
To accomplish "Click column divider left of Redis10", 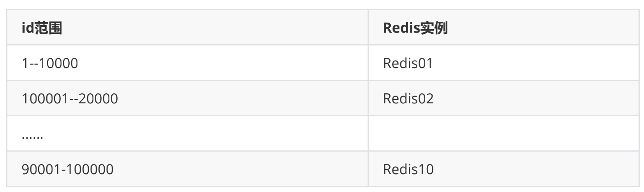I will click(368, 169).
